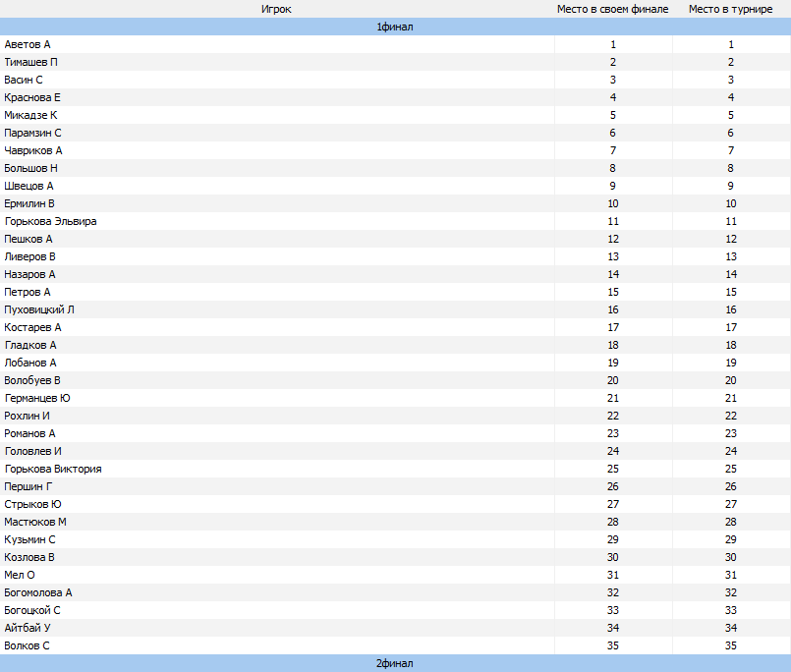The height and width of the screenshot is (672, 791).
Task: Select player Мел О
Action: pos(20,574)
